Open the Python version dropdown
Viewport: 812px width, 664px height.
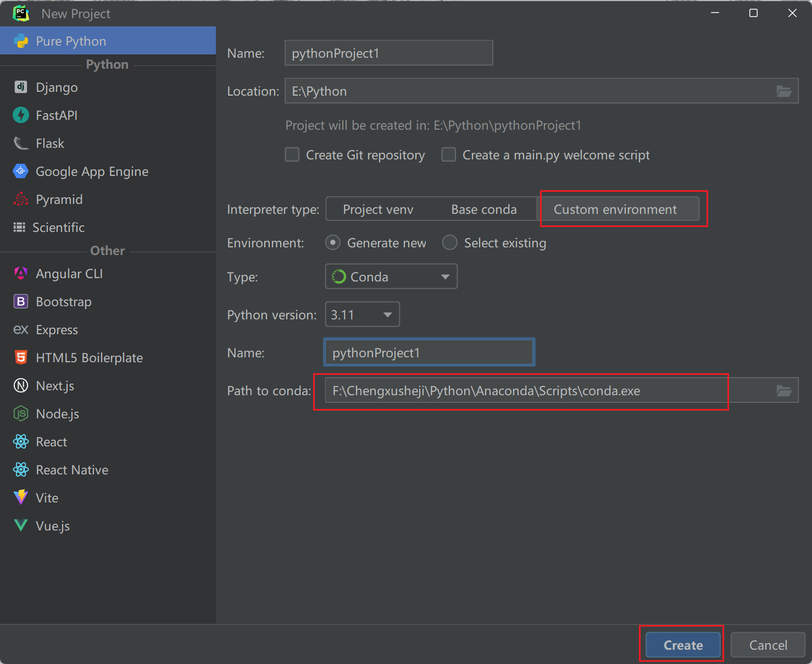[363, 314]
